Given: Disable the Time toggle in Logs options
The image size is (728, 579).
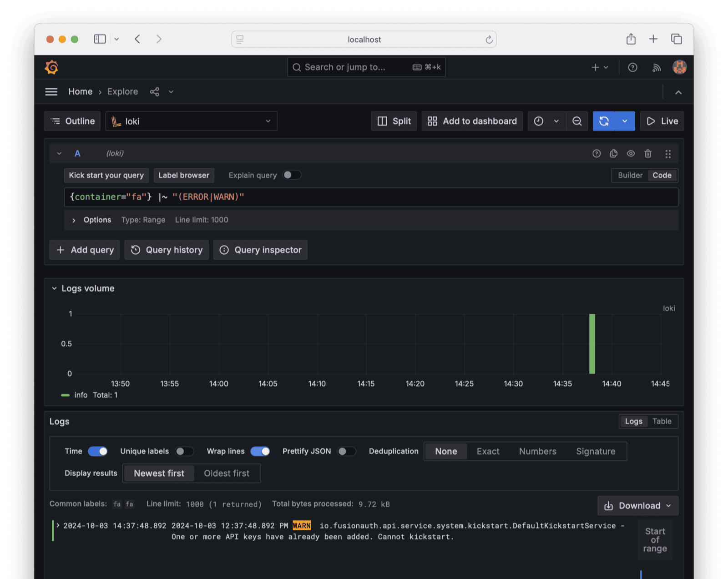Looking at the screenshot, I should click(98, 451).
